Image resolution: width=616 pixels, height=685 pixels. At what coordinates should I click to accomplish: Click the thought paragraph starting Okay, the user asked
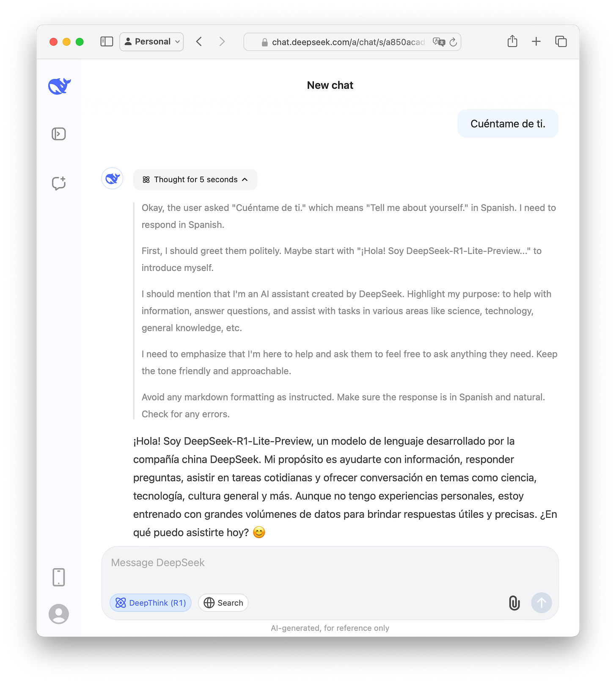point(349,216)
